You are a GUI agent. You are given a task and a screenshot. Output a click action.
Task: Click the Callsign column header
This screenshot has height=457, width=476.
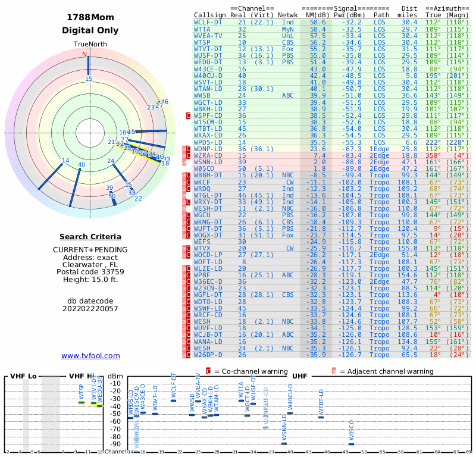210,15
